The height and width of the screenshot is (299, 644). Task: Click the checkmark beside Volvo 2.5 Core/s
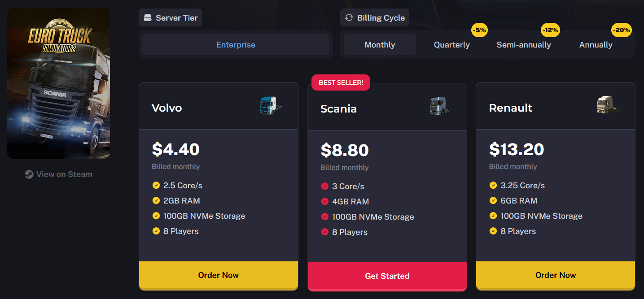point(156,186)
